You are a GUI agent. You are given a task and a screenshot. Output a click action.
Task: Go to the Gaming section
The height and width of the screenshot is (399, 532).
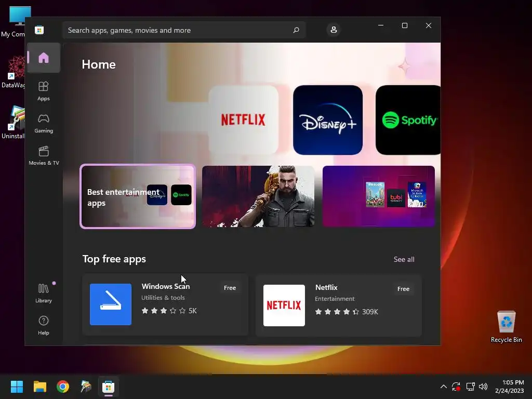click(x=44, y=123)
